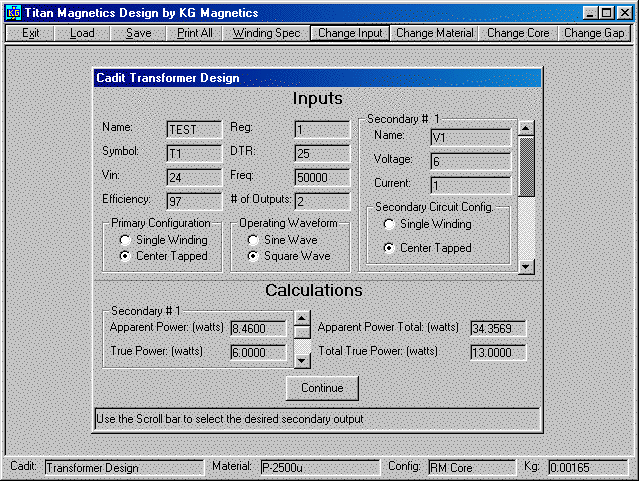Click the secondary scrollbar down arrow
This screenshot has height=481, width=639.
coord(526,267)
